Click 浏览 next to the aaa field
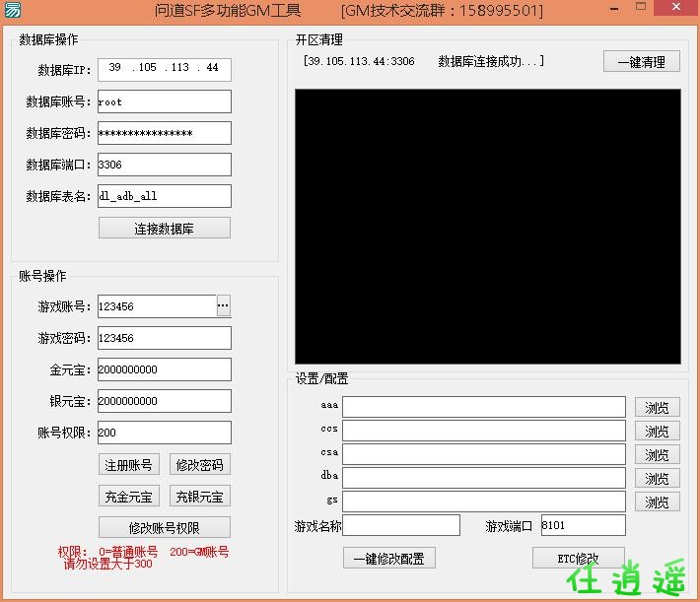Viewport: 700px width, 602px height. click(657, 408)
